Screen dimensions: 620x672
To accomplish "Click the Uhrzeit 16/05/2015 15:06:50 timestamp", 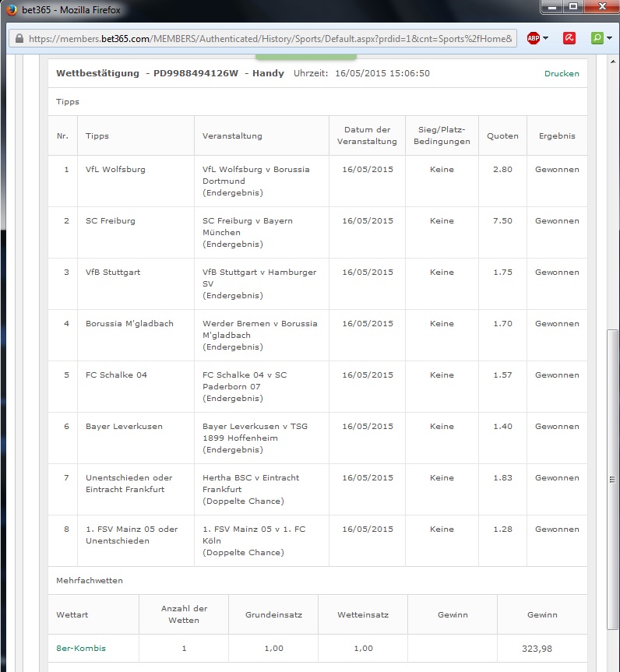I will coord(361,73).
